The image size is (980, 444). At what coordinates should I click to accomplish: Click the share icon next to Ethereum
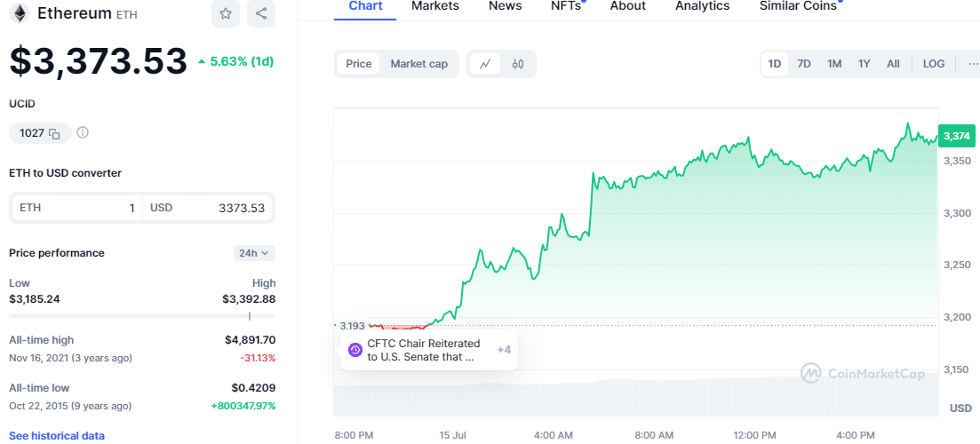click(x=261, y=13)
